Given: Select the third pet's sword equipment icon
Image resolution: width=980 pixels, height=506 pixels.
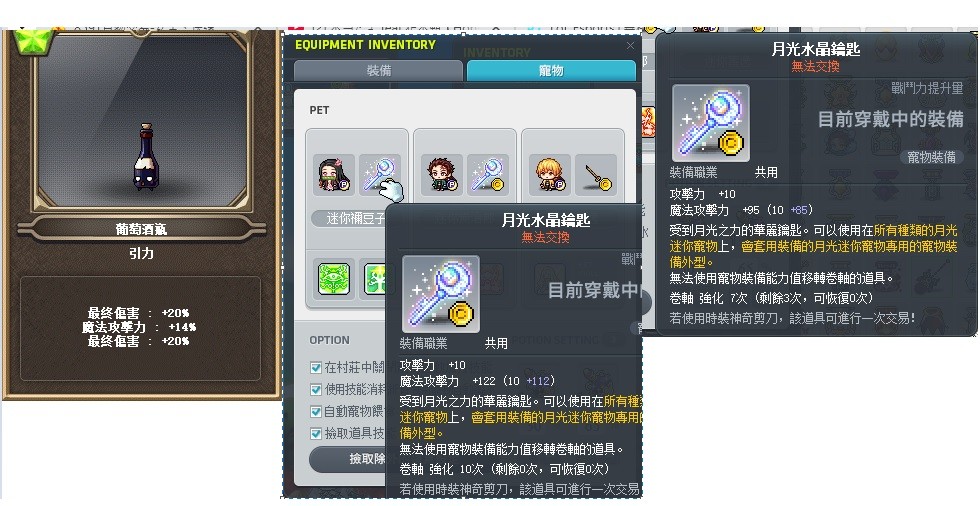Looking at the screenshot, I should (596, 175).
